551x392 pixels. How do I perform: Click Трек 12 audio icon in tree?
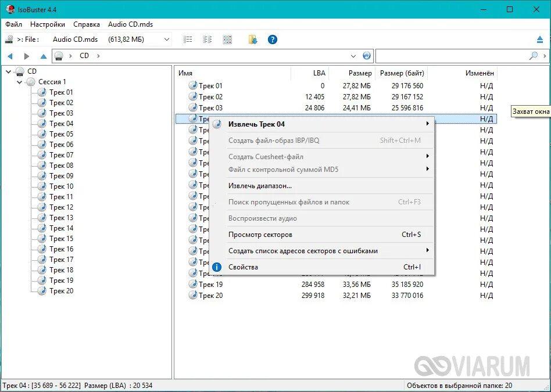click(x=42, y=207)
